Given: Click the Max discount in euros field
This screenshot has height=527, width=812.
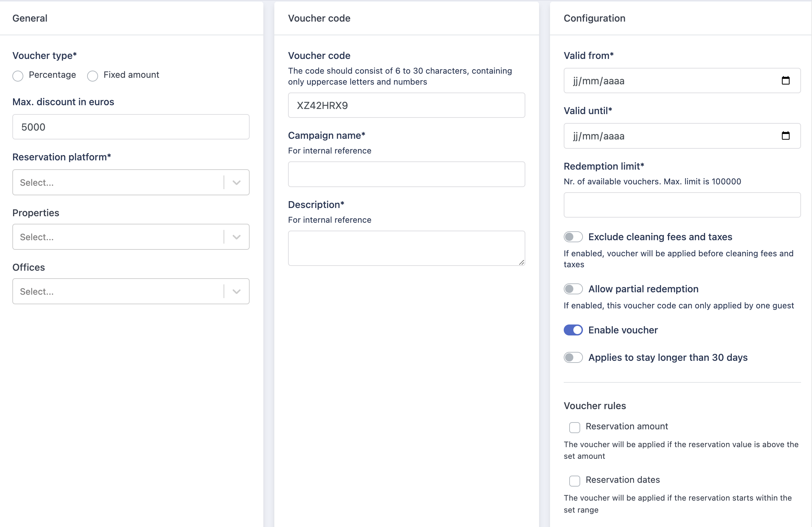Looking at the screenshot, I should pyautogui.click(x=131, y=127).
